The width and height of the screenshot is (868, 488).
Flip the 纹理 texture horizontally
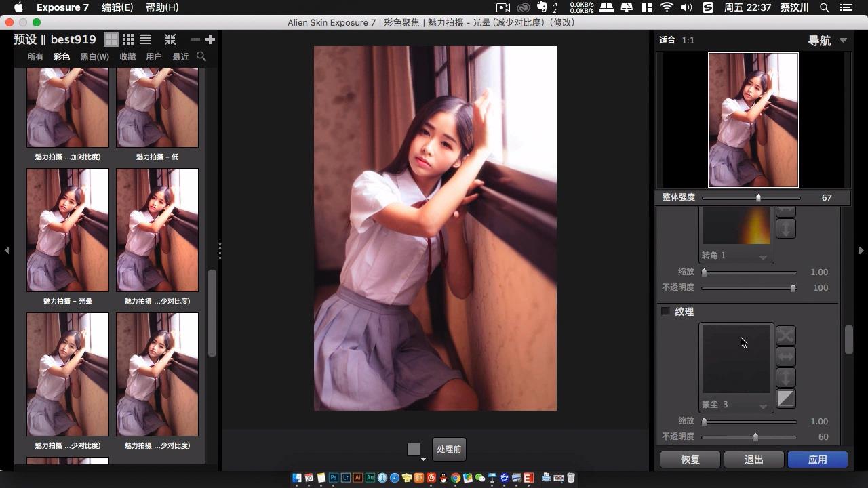click(x=785, y=356)
